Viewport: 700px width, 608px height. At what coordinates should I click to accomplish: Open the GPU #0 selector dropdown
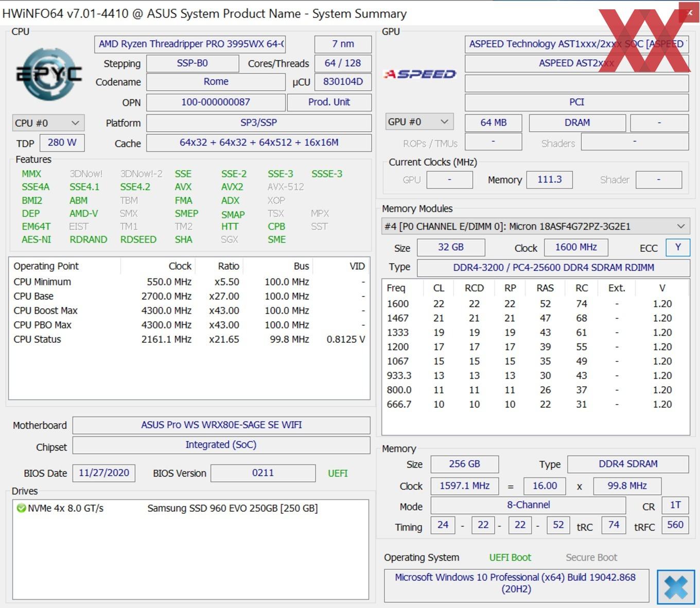419,122
